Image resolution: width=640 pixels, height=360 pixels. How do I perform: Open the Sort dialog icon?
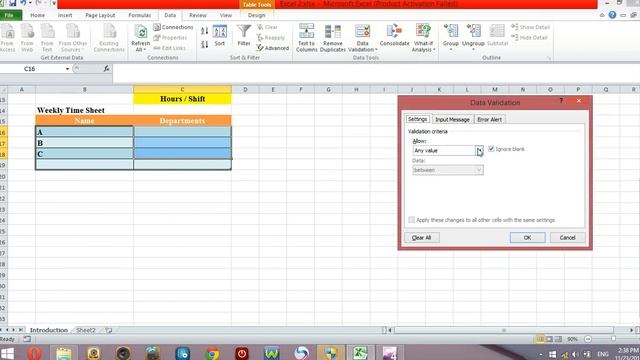220,31
